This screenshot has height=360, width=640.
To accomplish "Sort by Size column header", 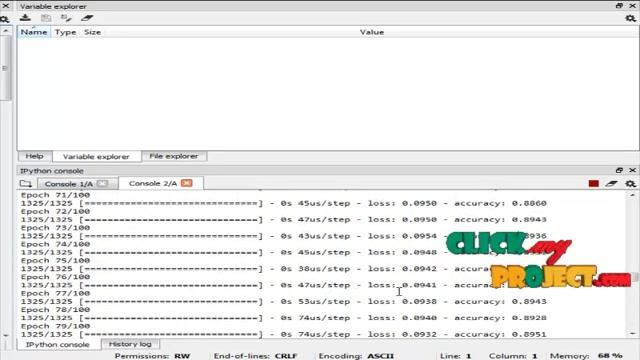I will click(x=93, y=32).
